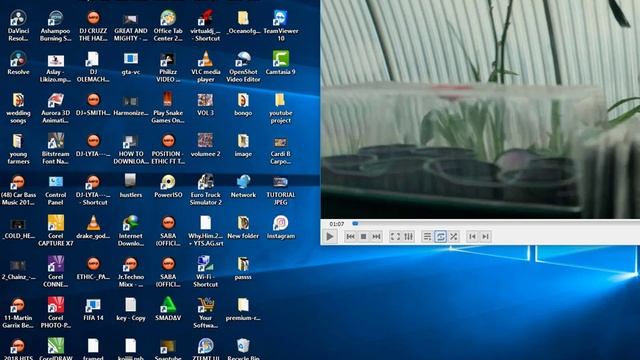Select virtualdj Shortcut icon
This screenshot has height=360, width=640.
click(x=205, y=26)
